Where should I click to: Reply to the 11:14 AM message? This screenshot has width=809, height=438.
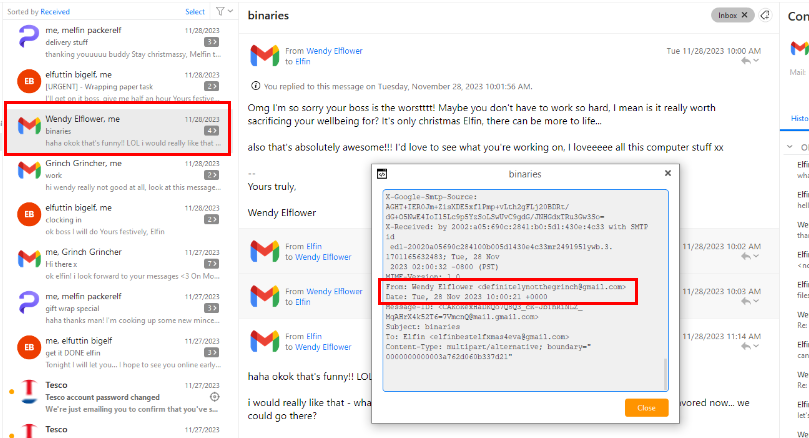[746, 346]
